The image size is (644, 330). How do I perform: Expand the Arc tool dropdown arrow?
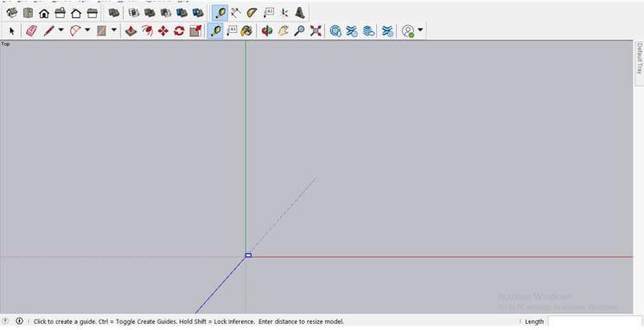coord(87,30)
